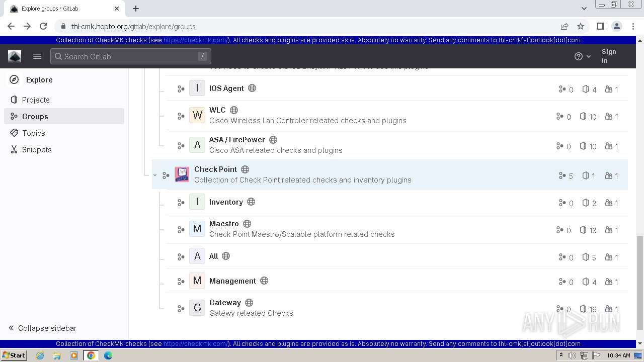Click ASA / FirePower projects count icon

[x=583, y=146]
